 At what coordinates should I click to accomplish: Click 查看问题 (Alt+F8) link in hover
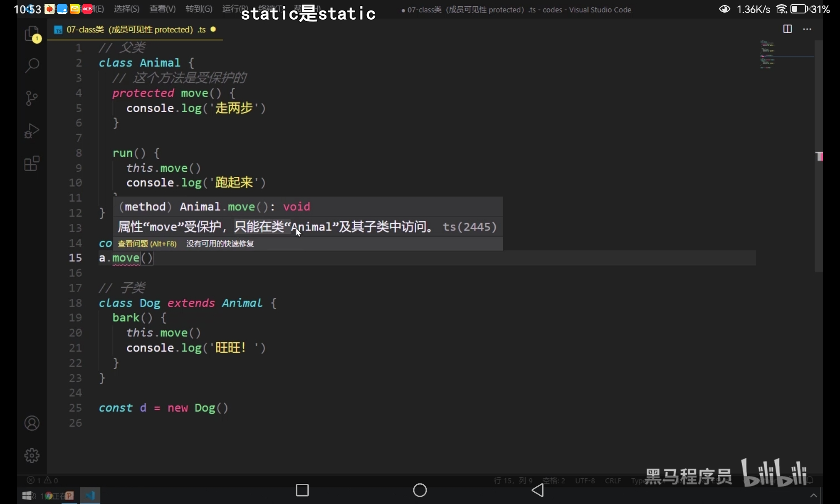[147, 244]
